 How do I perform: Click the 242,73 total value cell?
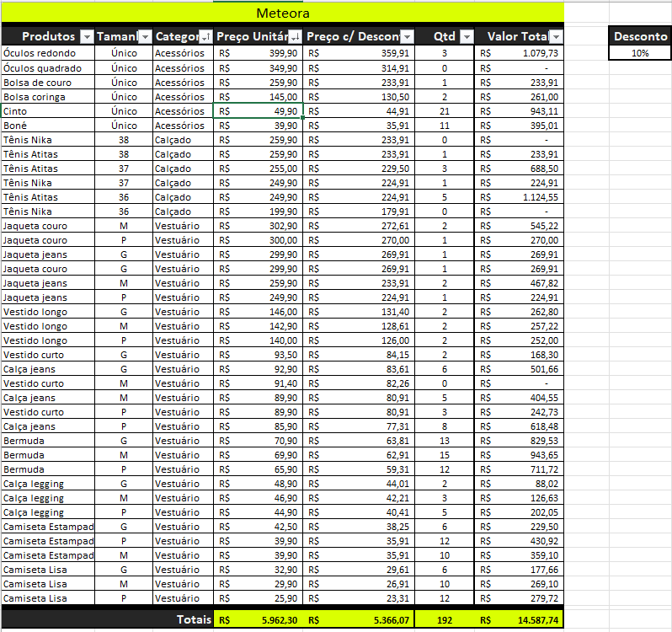pos(519,412)
